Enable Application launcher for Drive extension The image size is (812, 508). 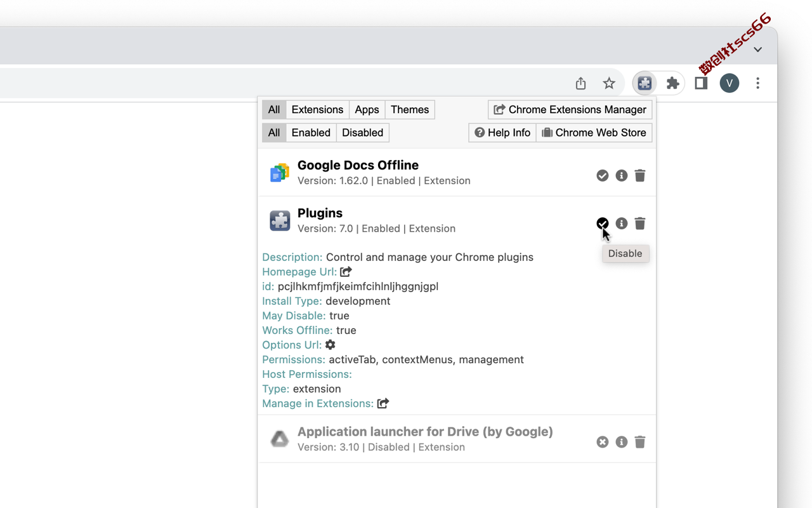(x=603, y=442)
